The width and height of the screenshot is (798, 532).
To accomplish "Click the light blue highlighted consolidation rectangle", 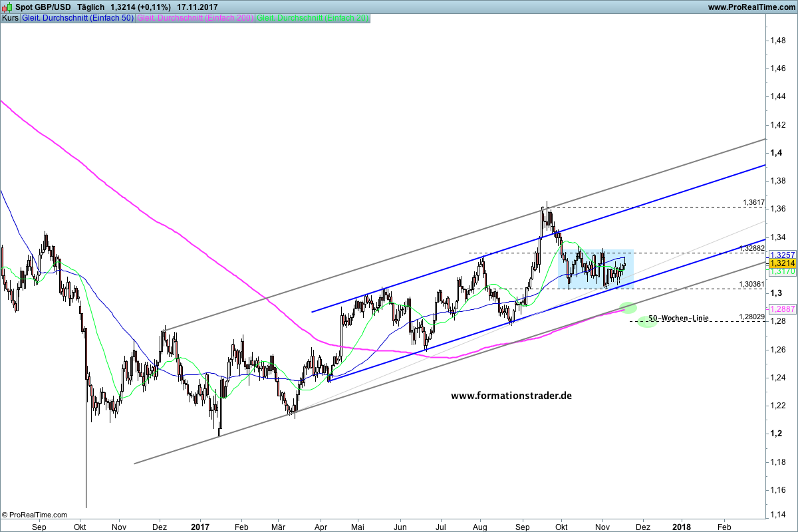I will (595, 269).
